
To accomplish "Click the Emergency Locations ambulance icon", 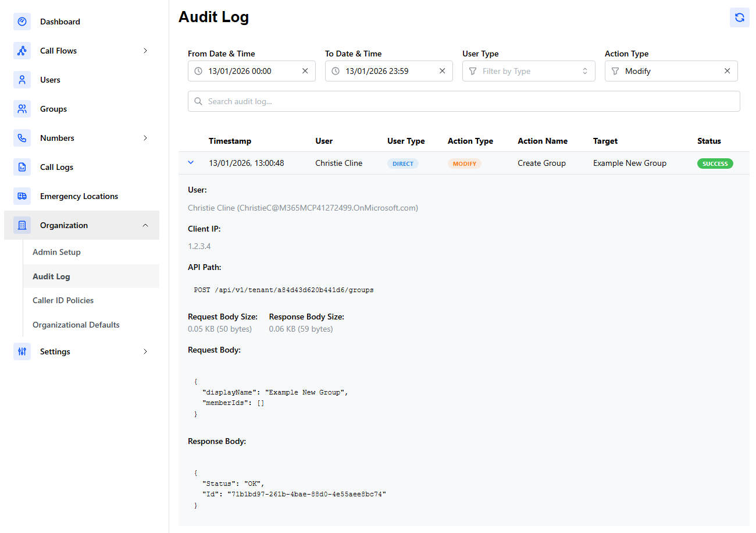I will tap(22, 196).
